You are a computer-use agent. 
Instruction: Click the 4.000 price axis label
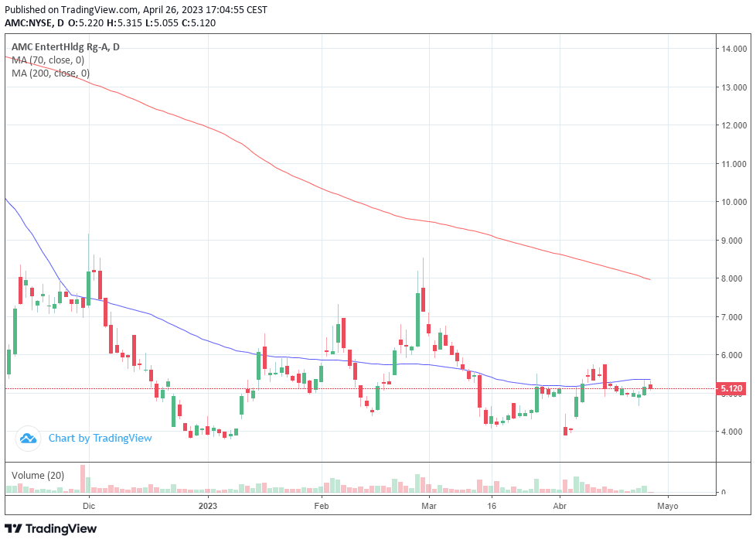(x=734, y=432)
